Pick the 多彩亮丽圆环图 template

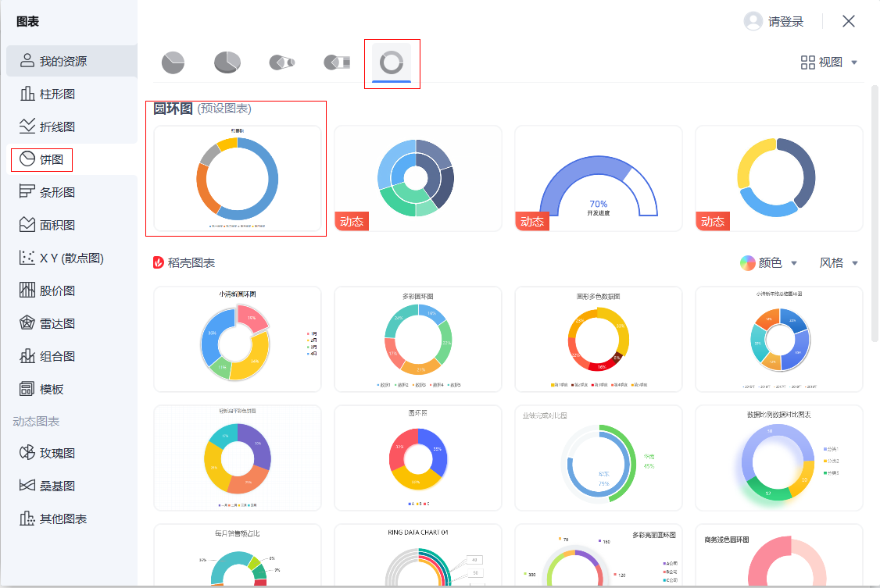pos(599,555)
